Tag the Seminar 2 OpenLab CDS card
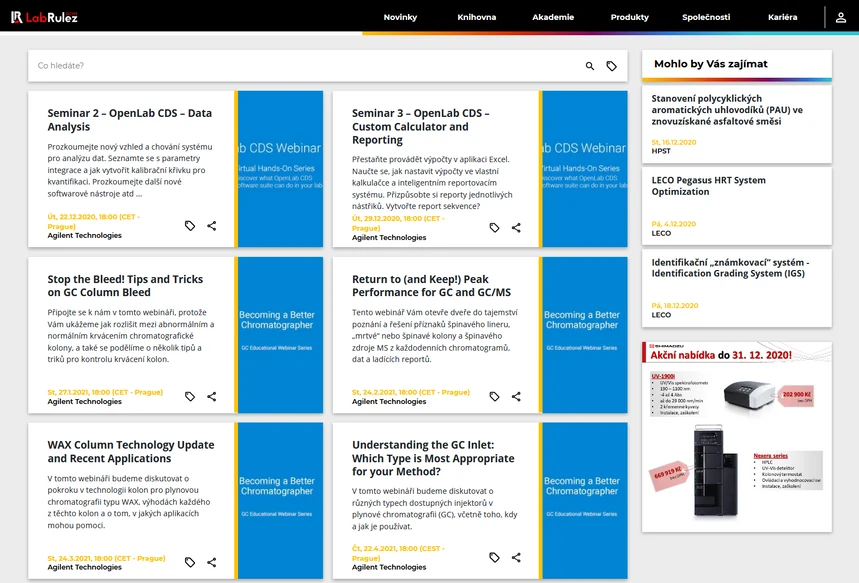This screenshot has height=583, width=859. 190,226
